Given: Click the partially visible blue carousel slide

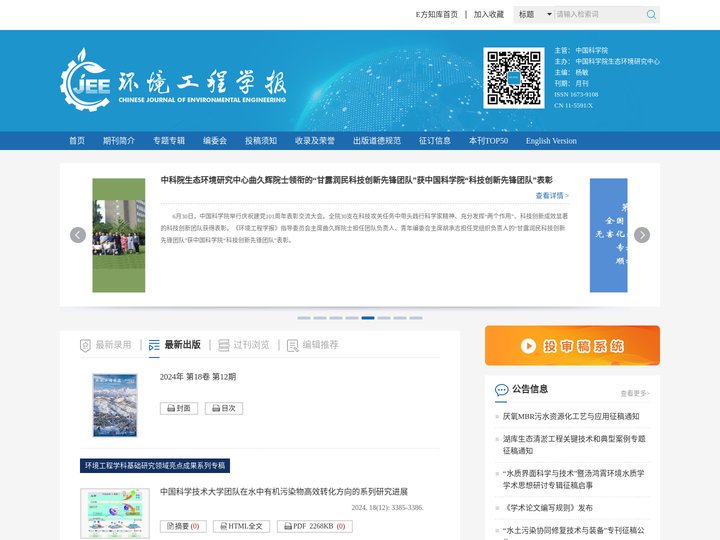Looking at the screenshot, I should [608, 235].
